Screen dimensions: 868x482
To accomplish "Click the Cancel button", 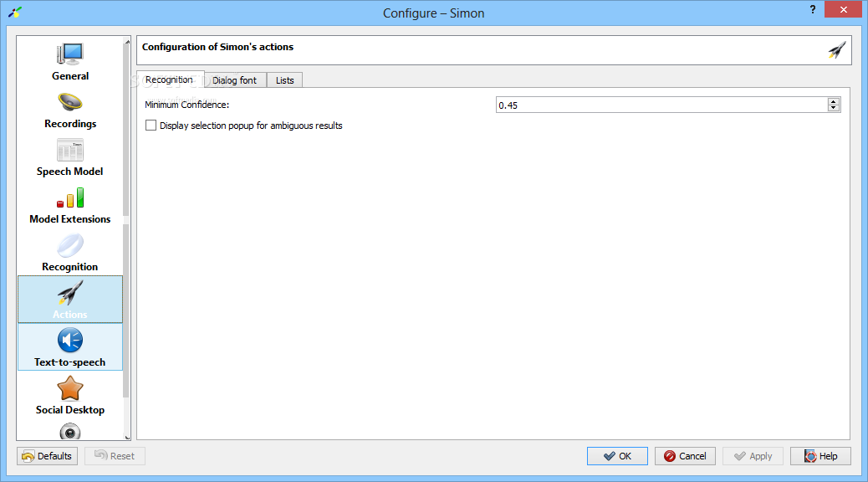I will coord(685,456).
